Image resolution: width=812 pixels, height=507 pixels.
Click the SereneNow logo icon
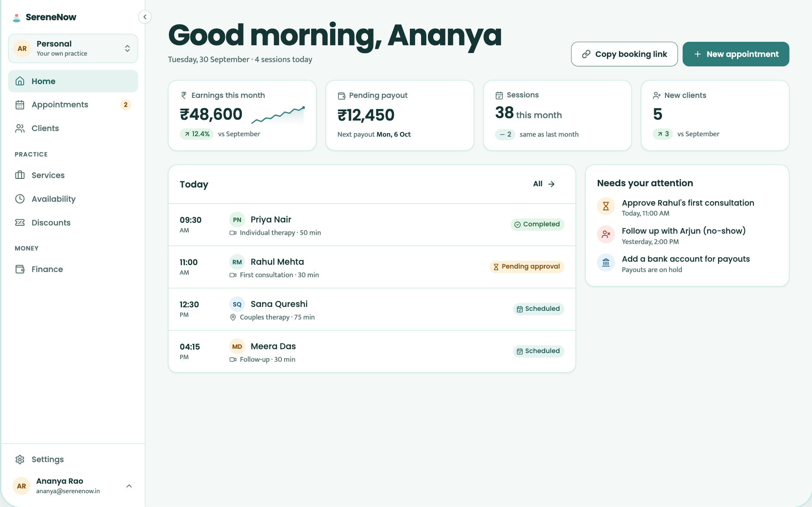coord(16,18)
